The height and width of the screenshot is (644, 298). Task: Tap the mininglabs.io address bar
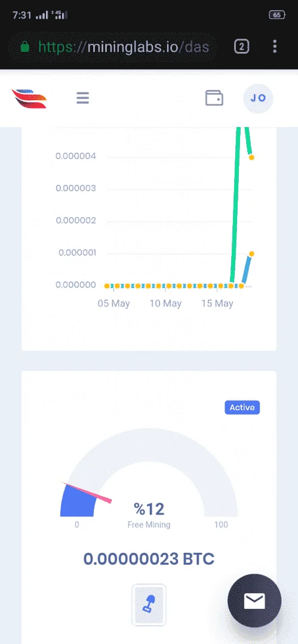coord(113,47)
